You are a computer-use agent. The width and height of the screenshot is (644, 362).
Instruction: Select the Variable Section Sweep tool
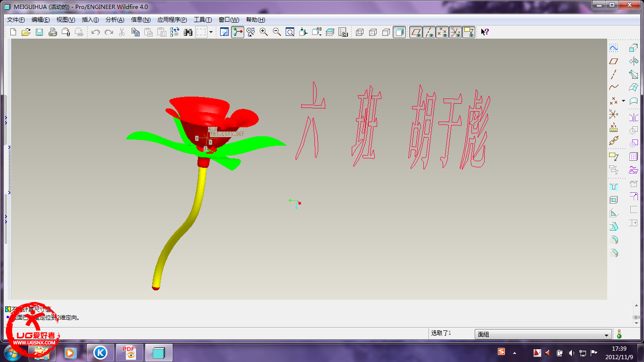click(x=634, y=74)
